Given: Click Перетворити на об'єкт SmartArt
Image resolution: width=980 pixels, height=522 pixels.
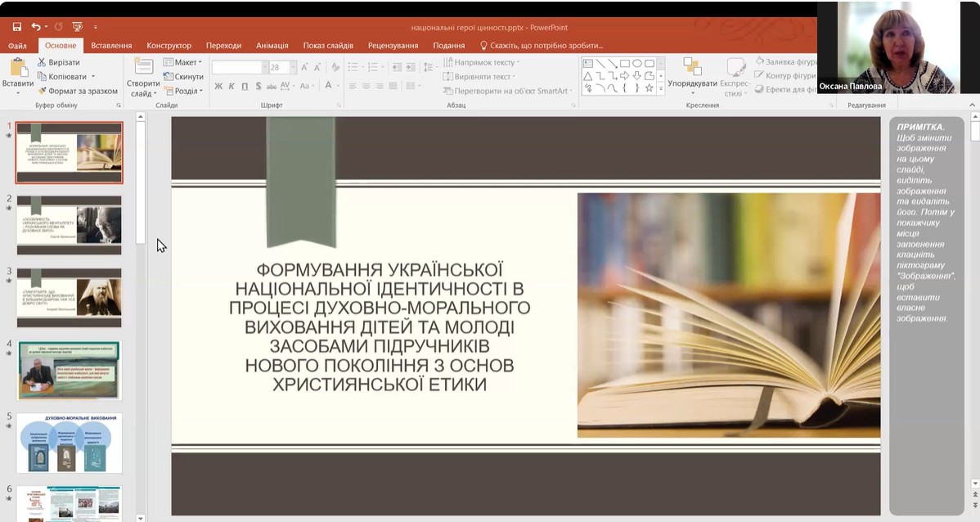Looking at the screenshot, I should click(x=507, y=91).
